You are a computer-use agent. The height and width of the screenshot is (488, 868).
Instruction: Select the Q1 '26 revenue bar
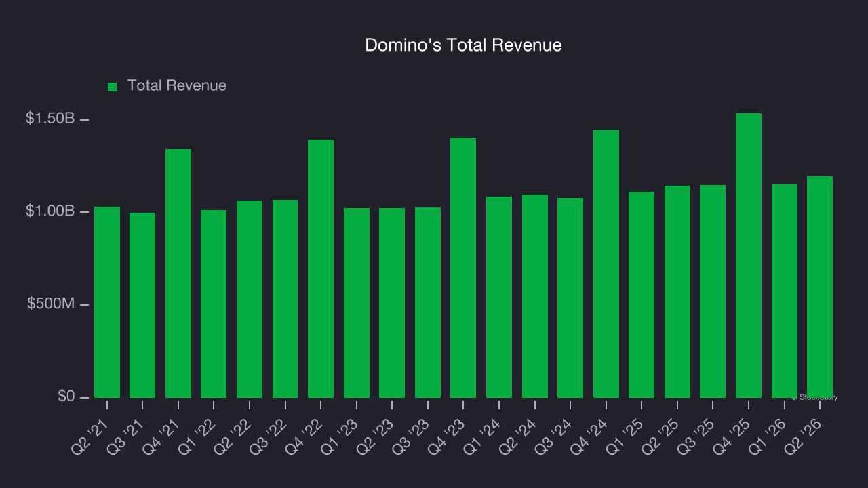tap(785, 291)
